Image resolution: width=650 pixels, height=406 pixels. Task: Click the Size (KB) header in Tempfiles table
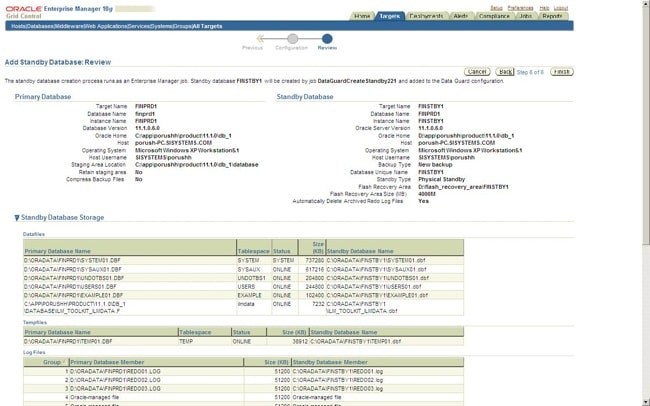[294, 332]
